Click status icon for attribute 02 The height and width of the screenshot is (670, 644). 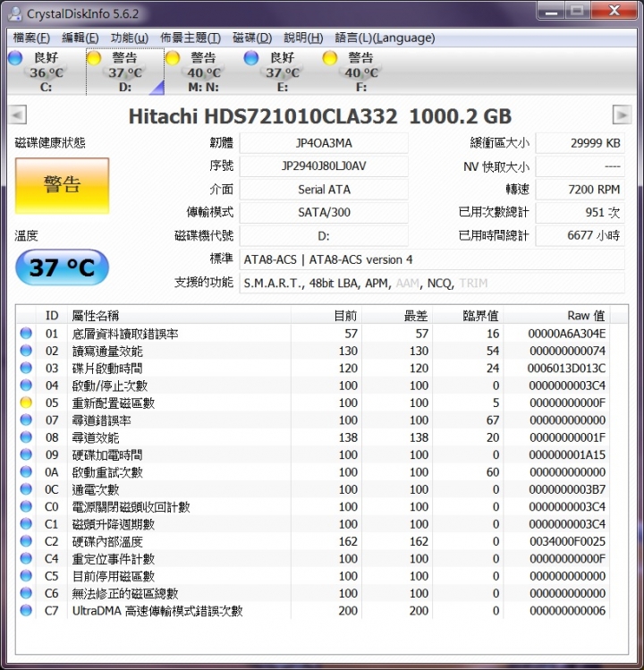26,351
